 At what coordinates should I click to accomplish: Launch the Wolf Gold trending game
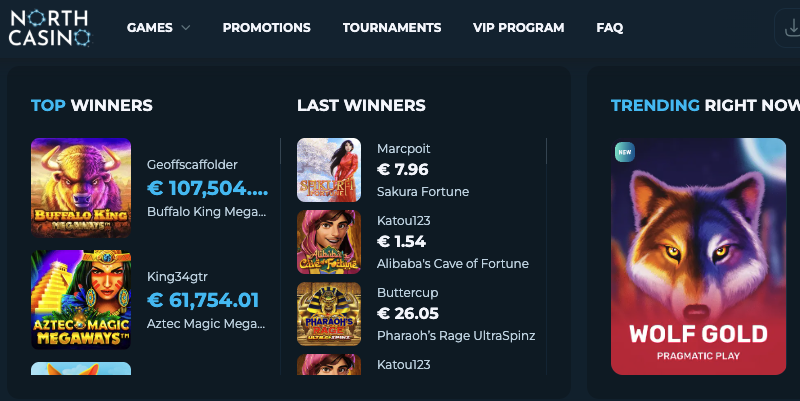pos(698,256)
